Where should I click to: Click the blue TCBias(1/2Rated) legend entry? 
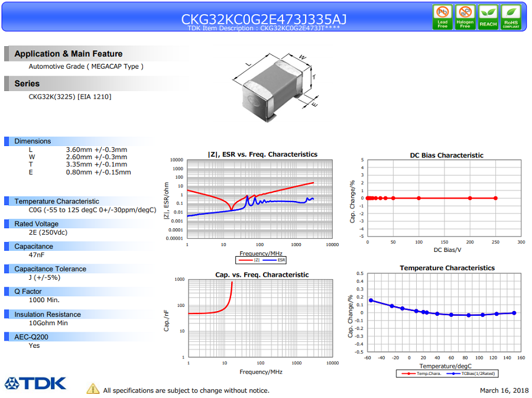click(x=471, y=374)
